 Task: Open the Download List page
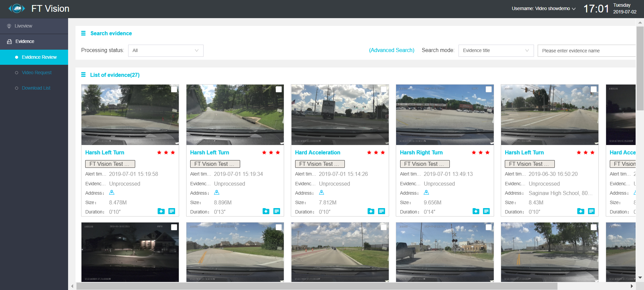click(36, 88)
